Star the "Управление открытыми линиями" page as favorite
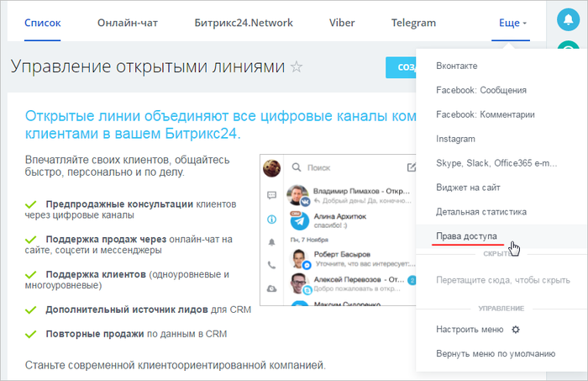Screen dimensions: 588x381 (x=297, y=66)
